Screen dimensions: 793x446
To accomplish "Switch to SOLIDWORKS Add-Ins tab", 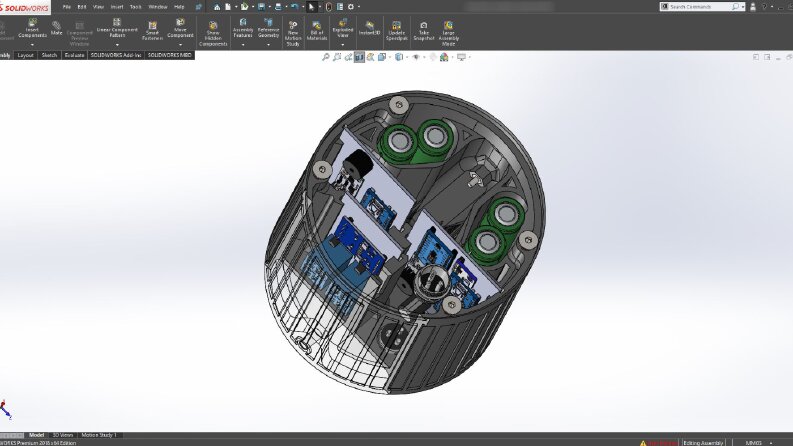I will [x=116, y=55].
